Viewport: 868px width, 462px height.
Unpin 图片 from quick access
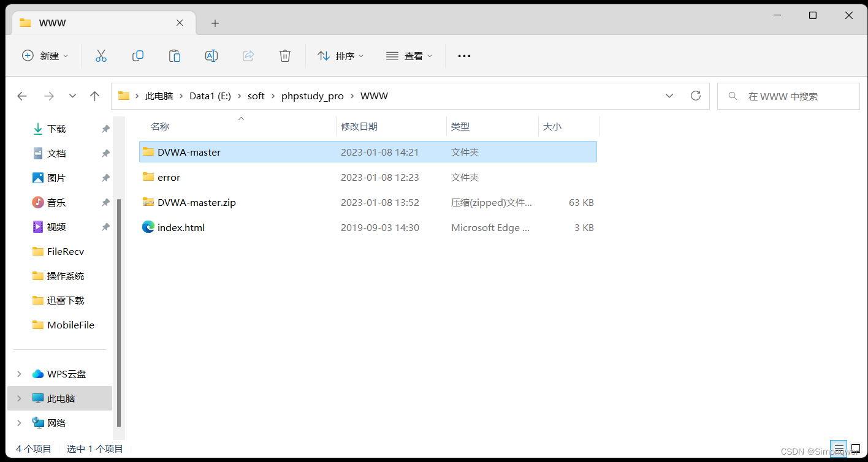point(105,178)
